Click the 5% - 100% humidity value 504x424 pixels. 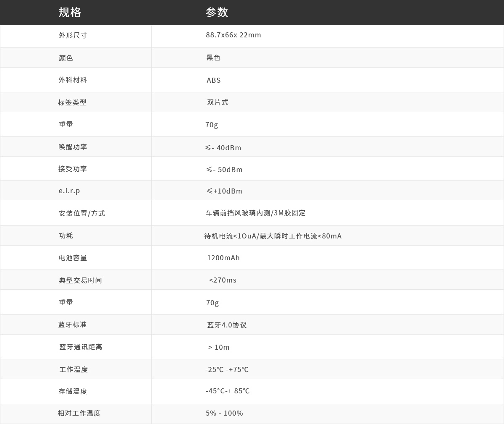[224, 413]
